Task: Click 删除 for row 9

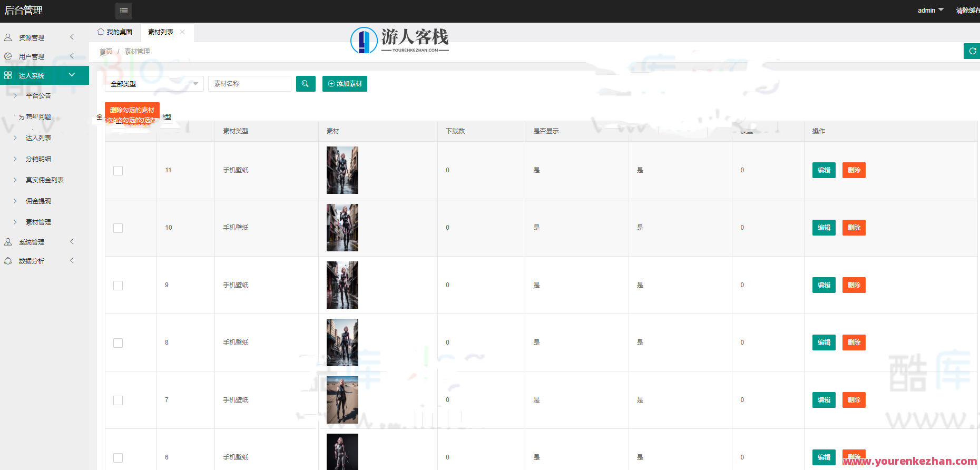Action: tap(854, 285)
